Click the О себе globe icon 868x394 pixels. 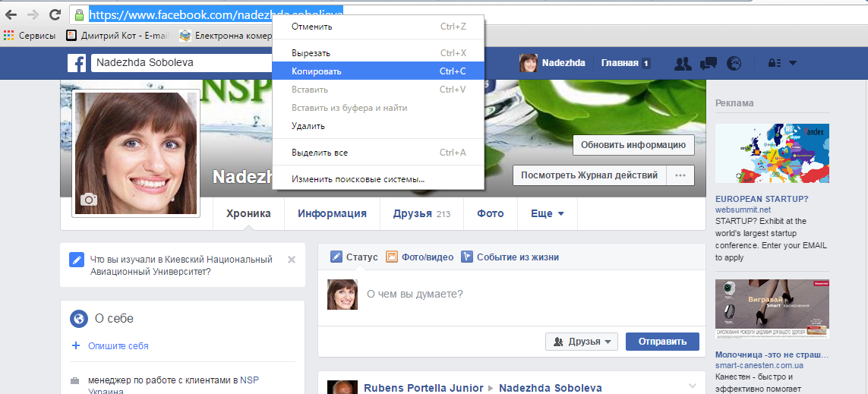(79, 319)
